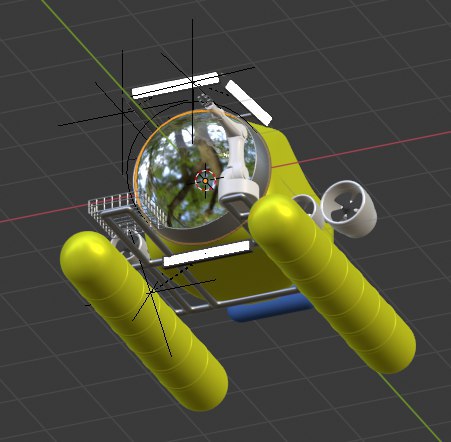This screenshot has height=442, width=451.
Task: Select the black empty axes over the left pontoon
Action: click(152, 292)
